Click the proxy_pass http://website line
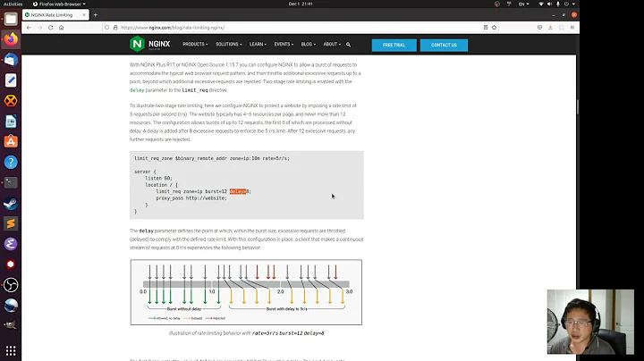The image size is (644, 361). tap(191, 198)
